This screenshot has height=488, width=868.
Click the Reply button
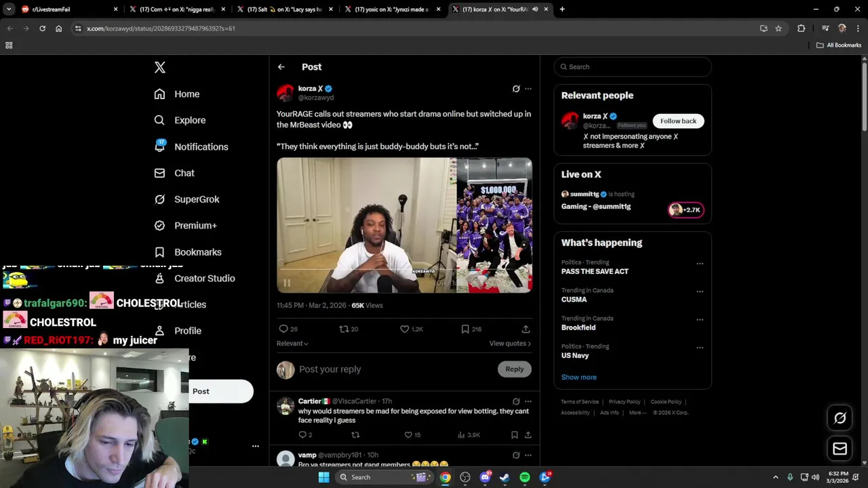pos(515,369)
